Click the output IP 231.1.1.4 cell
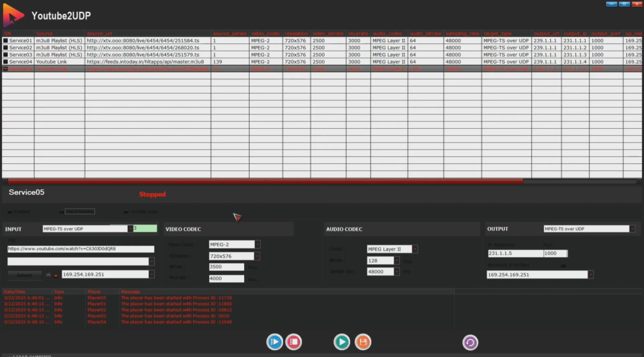Screen dimensions: 644x357 click(x=575, y=62)
